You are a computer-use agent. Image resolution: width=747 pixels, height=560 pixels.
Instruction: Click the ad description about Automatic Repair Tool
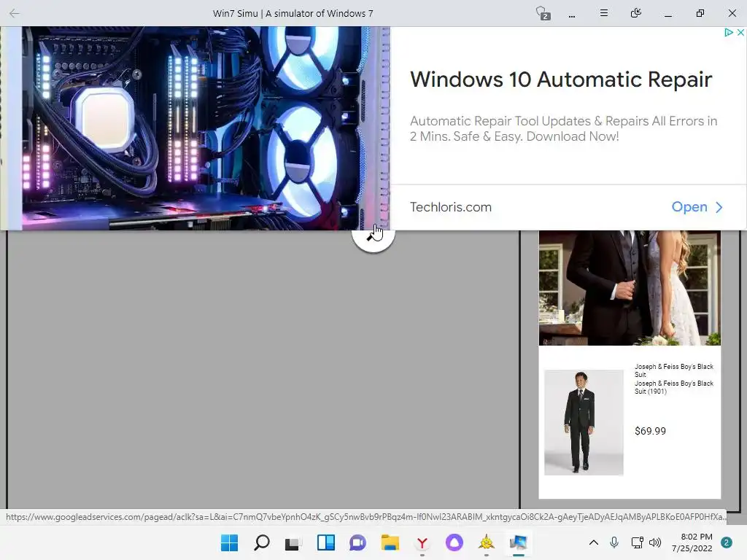pyautogui.click(x=563, y=128)
